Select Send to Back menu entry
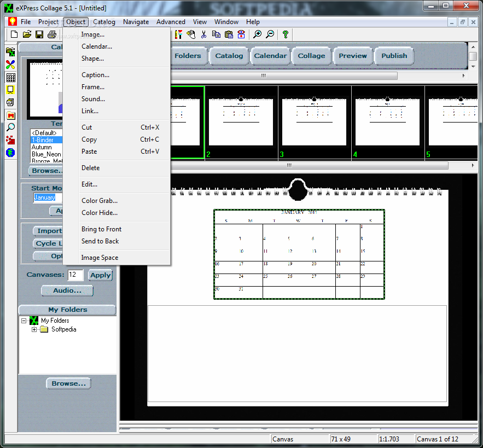Image resolution: width=483 pixels, height=448 pixels. 117,241
